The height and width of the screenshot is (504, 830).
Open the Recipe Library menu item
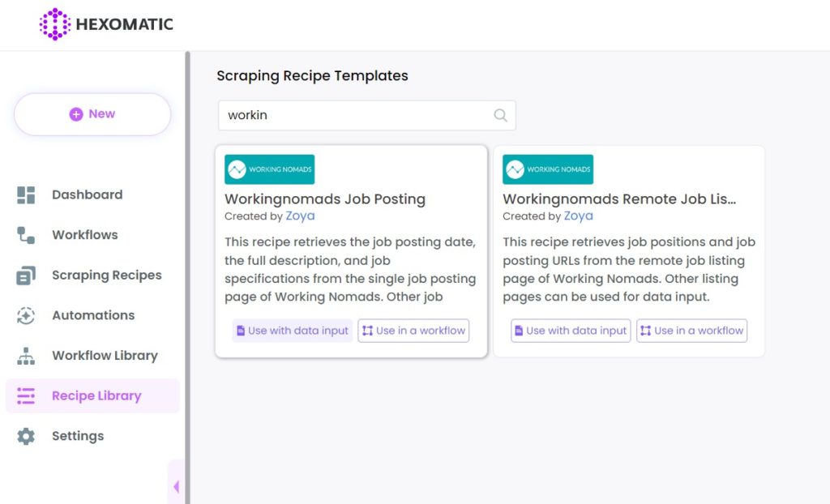pyautogui.click(x=92, y=396)
